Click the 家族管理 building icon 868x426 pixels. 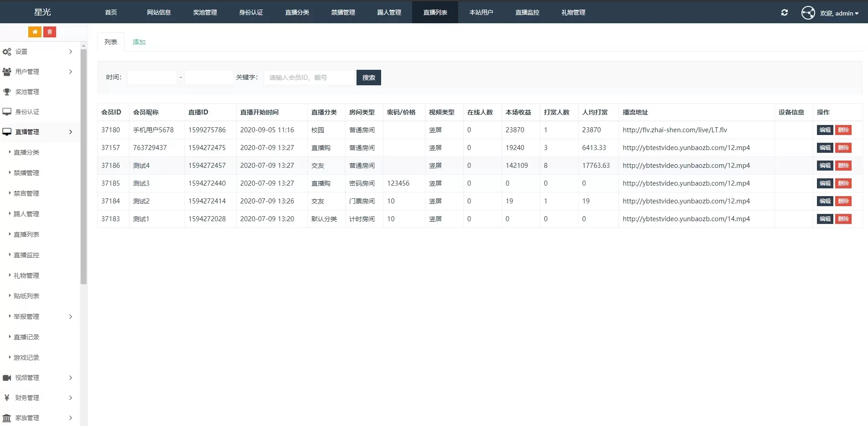[6, 417]
